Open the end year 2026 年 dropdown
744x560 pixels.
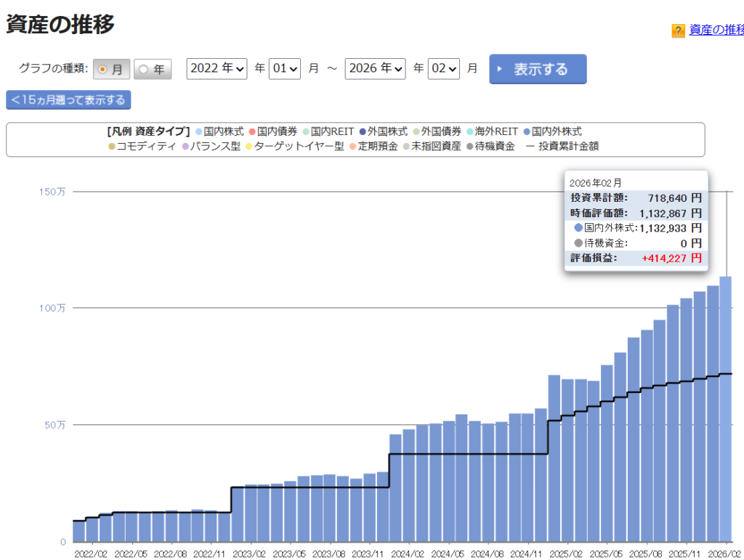pos(376,68)
